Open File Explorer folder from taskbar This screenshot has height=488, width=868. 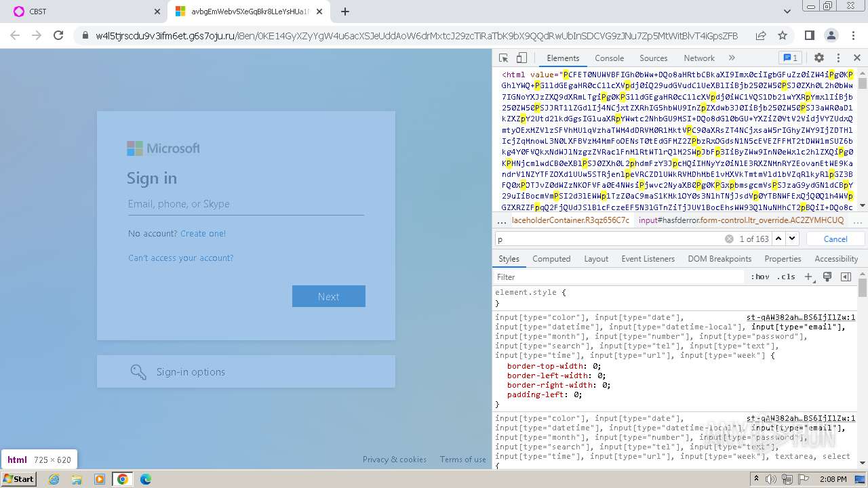(77, 479)
